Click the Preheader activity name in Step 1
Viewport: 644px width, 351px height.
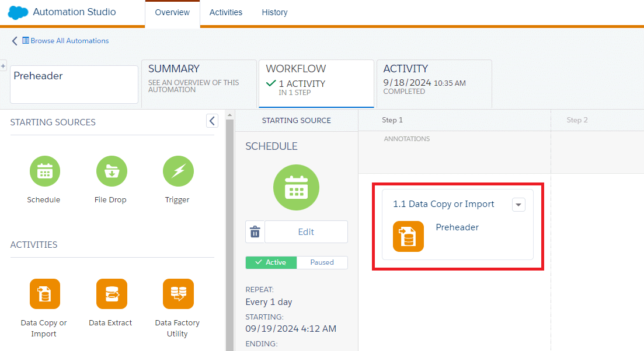coord(457,227)
